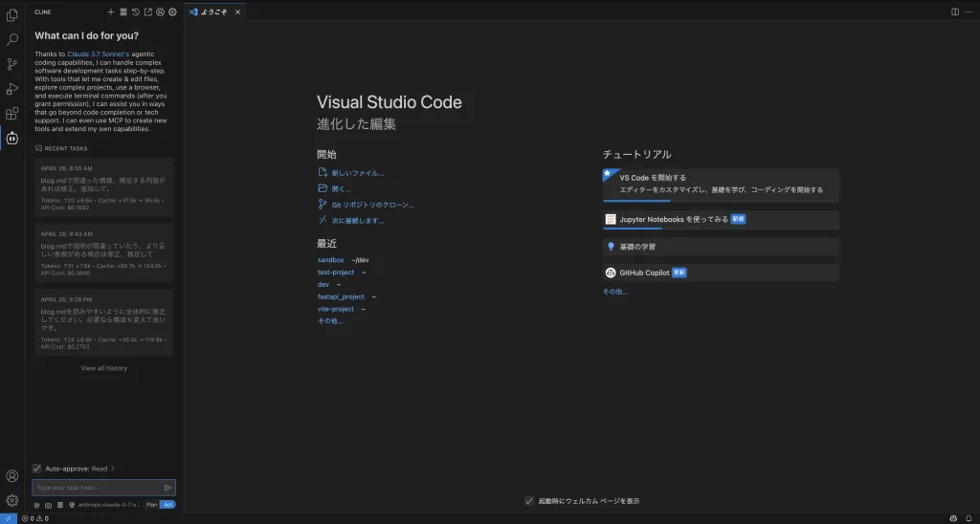Open VS Code を開始する walkthrough

coord(721,185)
